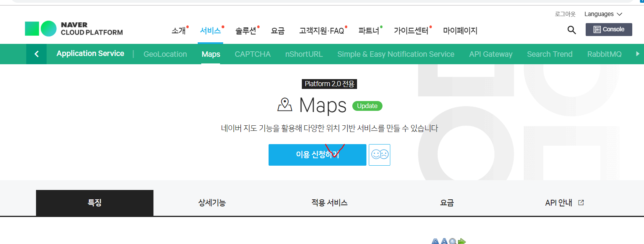Viewport: 644px width, 244px height.
Task: Click the Maps page heading
Action: click(x=323, y=105)
